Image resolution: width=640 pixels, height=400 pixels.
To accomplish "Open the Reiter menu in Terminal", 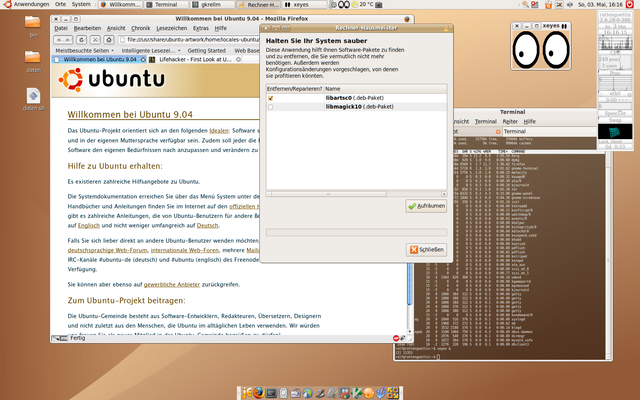I will click(x=510, y=122).
